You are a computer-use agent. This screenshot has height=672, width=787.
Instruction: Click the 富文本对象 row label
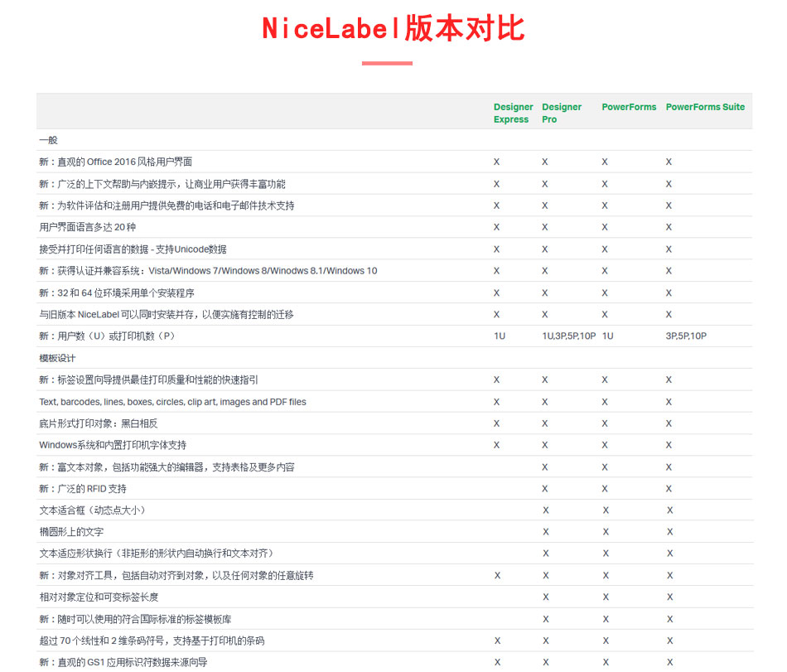[167, 467]
